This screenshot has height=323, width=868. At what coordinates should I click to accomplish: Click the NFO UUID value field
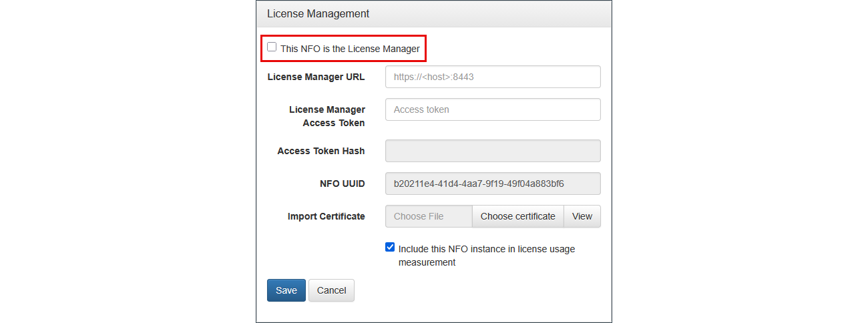pyautogui.click(x=493, y=184)
